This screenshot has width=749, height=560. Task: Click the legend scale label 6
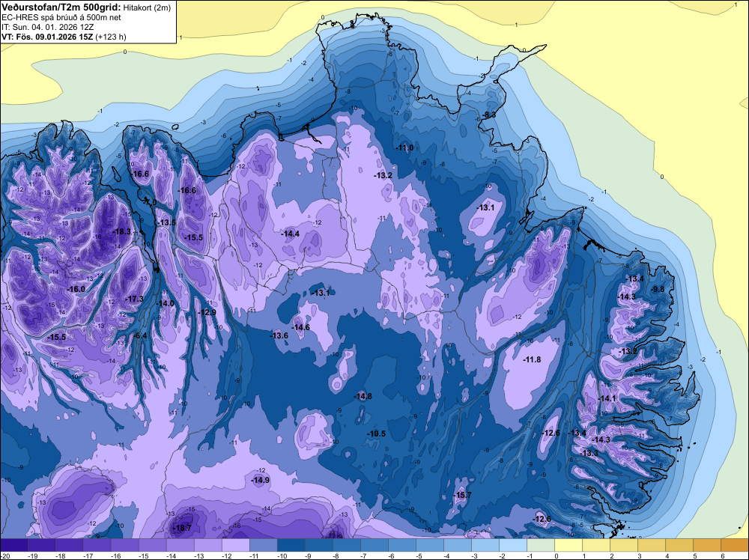[723, 556]
